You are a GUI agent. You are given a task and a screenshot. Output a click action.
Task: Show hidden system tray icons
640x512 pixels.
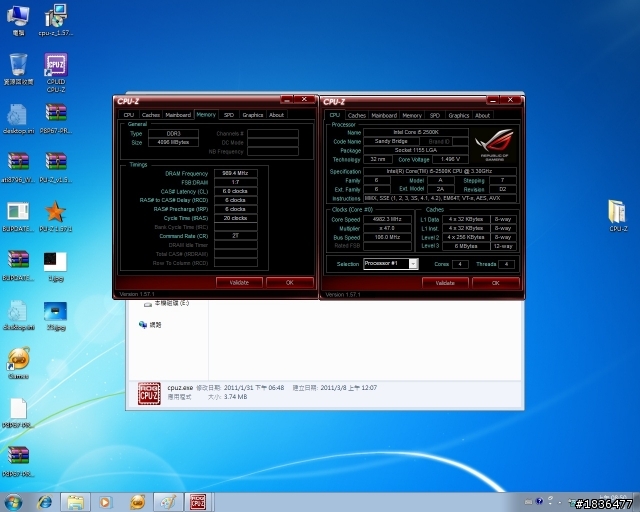coord(560,502)
